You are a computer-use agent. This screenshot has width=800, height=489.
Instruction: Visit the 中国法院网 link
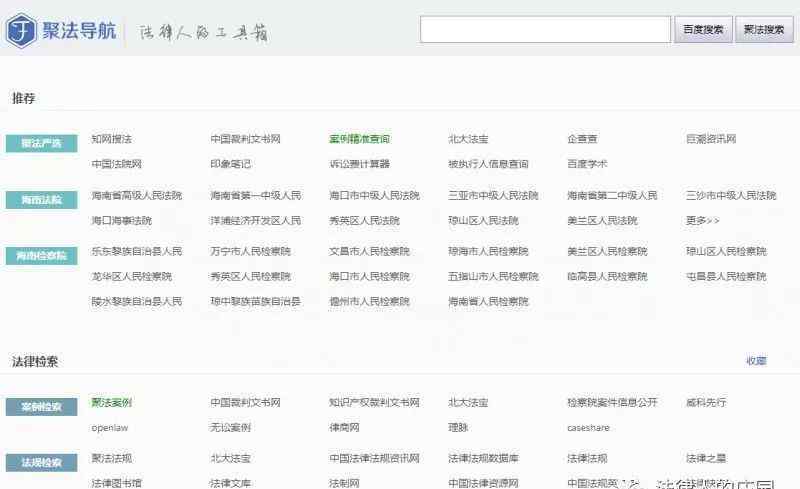point(116,164)
